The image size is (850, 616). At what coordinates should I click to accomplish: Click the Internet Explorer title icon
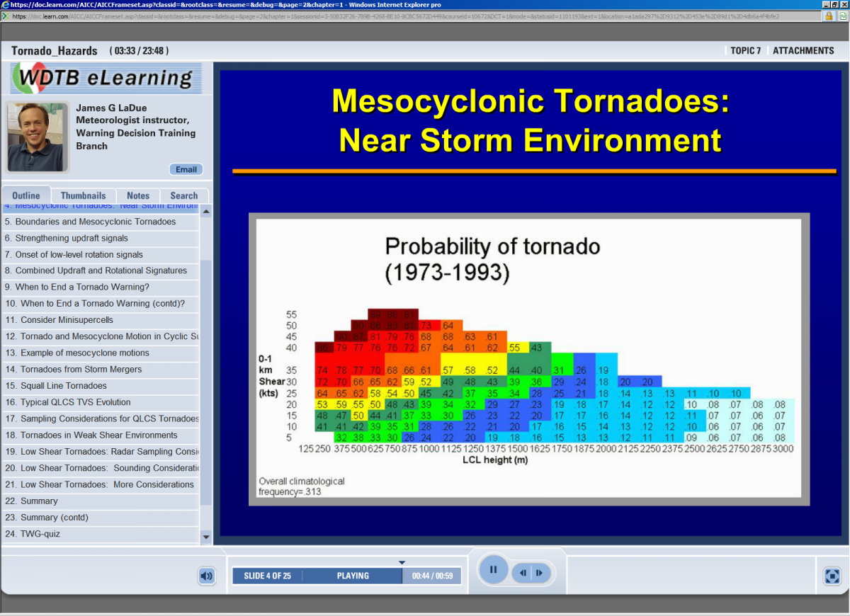point(5,4)
